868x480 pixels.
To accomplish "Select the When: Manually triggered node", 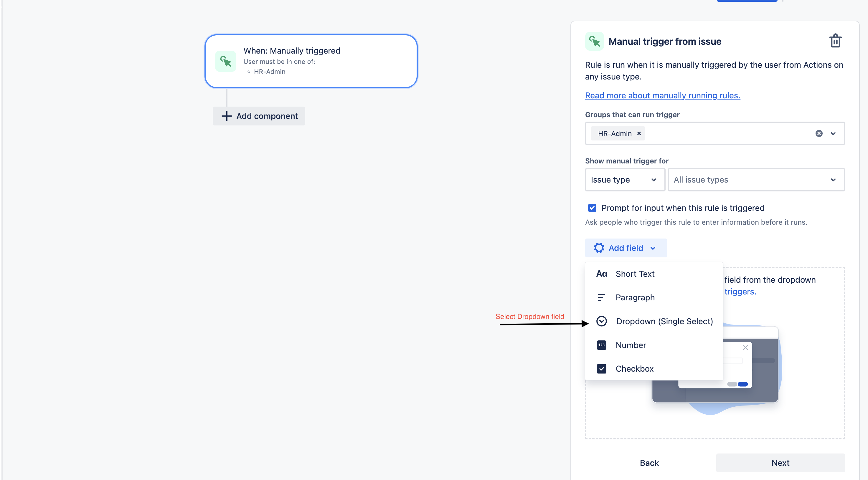I will [311, 61].
